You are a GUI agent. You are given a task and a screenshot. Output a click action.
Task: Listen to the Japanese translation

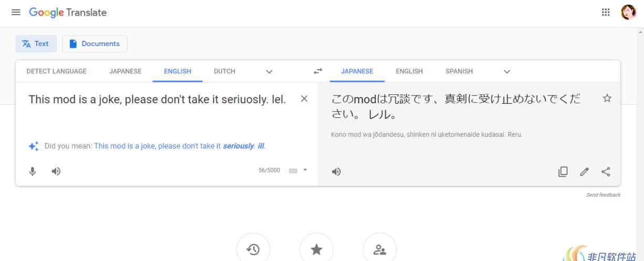click(x=336, y=171)
